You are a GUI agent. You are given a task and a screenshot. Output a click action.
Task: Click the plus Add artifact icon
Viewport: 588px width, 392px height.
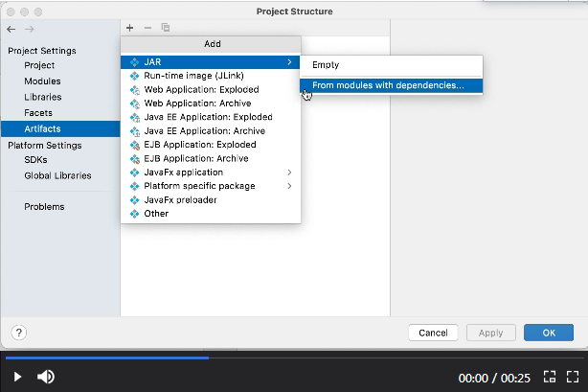(129, 28)
